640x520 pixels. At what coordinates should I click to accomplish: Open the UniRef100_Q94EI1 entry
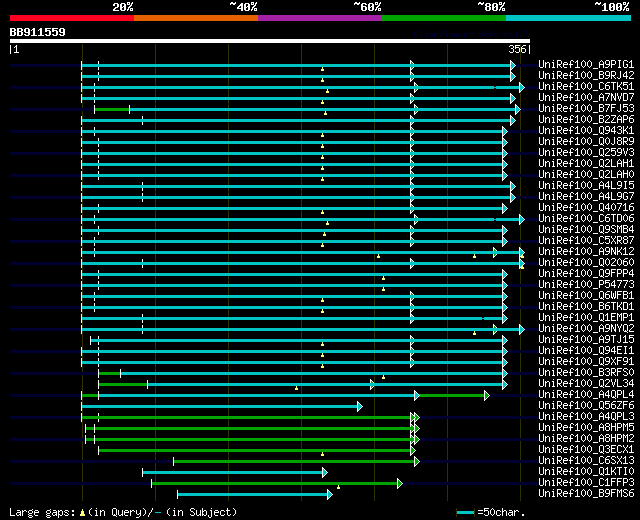[x=586, y=351]
